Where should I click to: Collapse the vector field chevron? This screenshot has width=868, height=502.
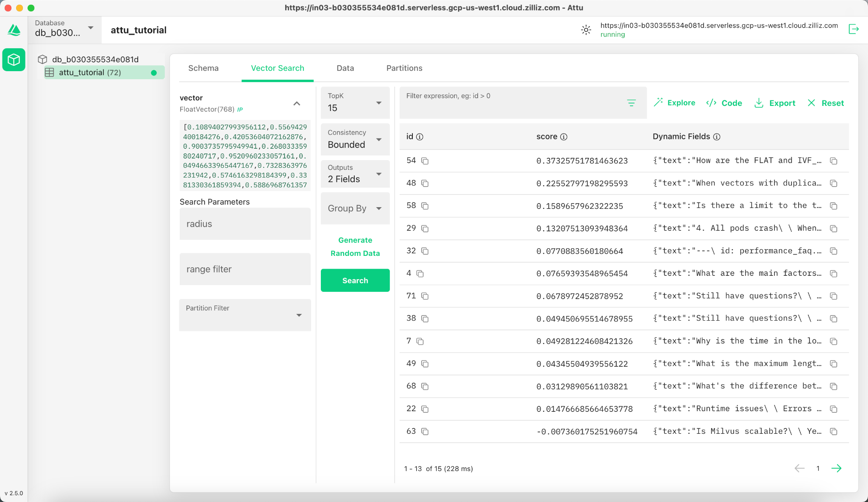297,103
